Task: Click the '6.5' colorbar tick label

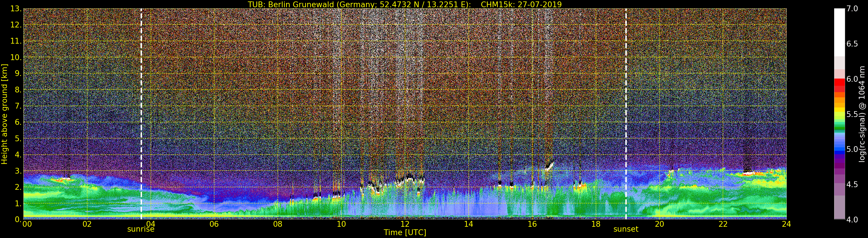Action: coord(852,44)
